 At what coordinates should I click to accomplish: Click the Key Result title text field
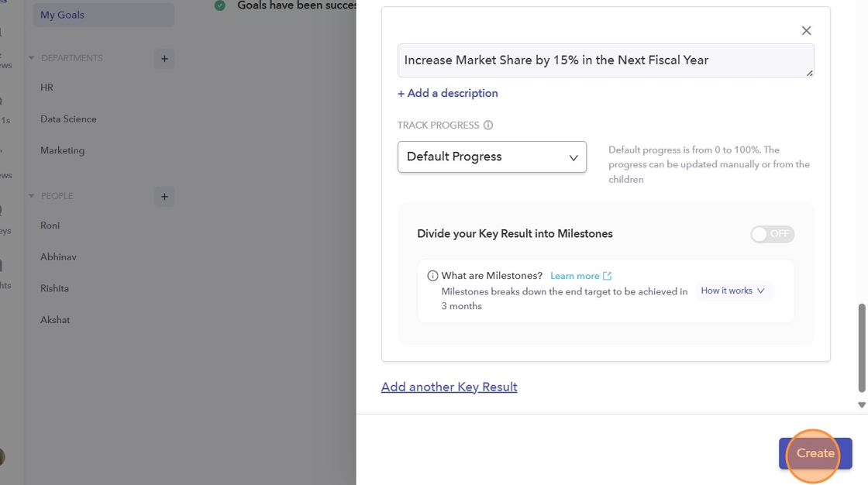(605, 60)
